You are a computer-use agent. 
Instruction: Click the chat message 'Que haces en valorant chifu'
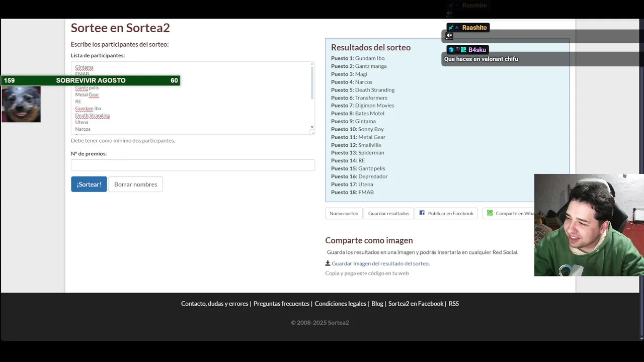(x=480, y=59)
